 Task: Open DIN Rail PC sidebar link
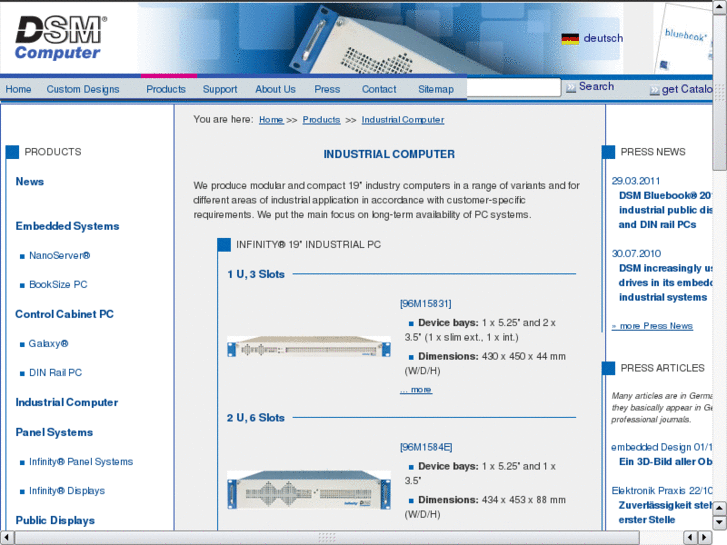click(55, 372)
